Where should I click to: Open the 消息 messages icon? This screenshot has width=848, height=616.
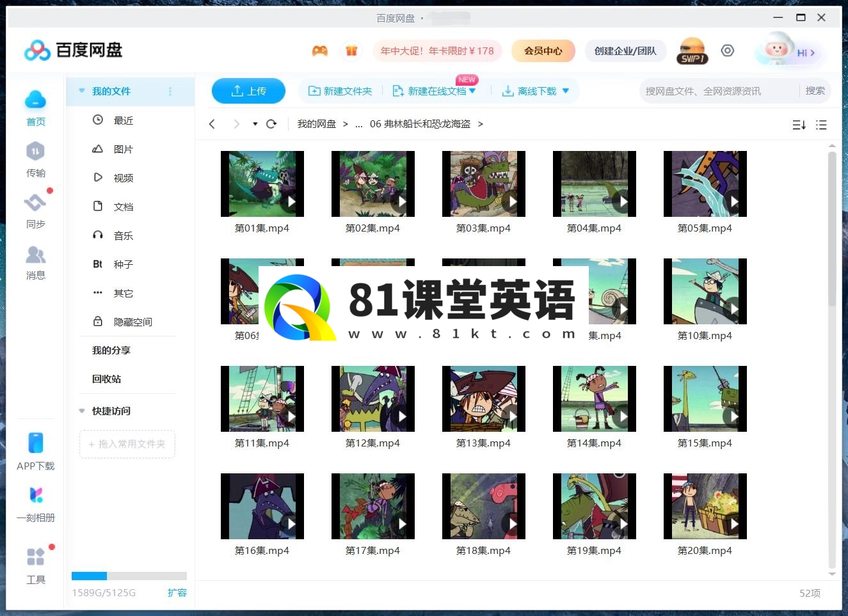35,255
